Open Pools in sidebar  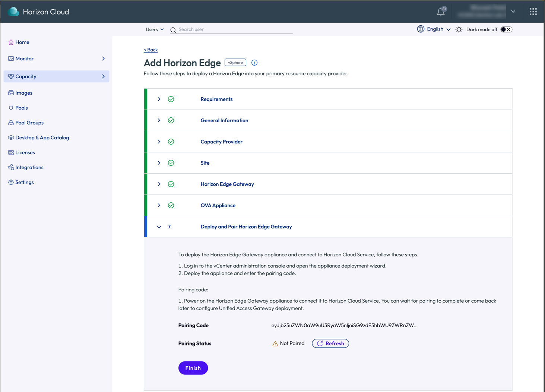22,108
